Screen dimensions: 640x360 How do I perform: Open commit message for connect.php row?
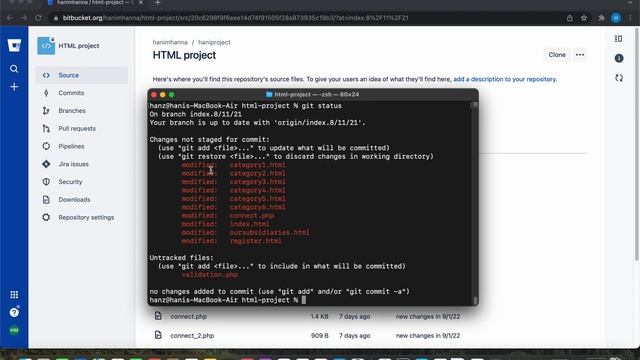click(428, 316)
